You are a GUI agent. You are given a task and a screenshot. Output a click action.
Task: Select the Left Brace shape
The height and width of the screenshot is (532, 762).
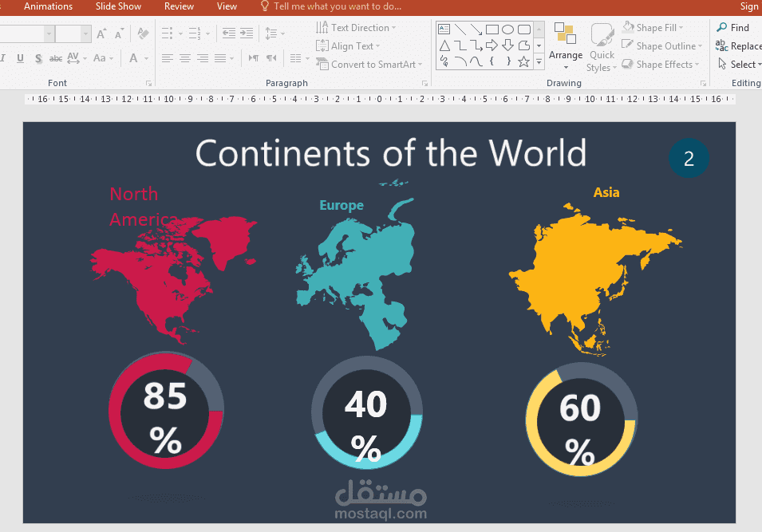tap(492, 61)
